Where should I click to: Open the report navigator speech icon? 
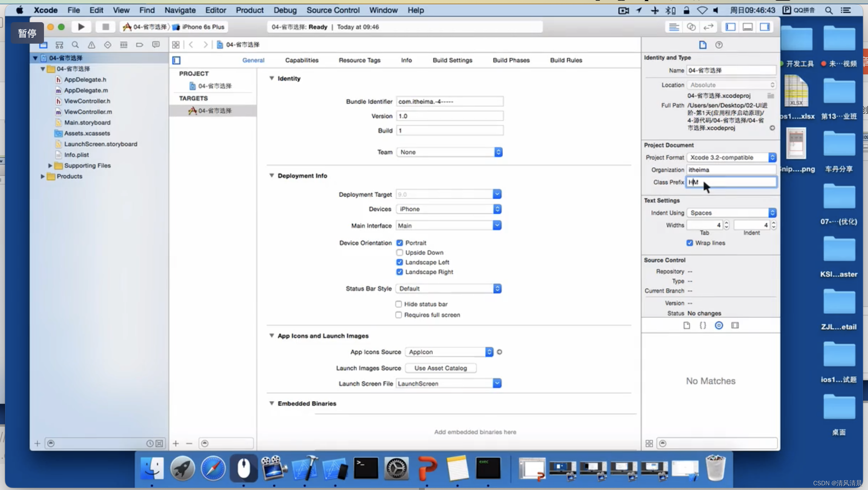click(156, 45)
